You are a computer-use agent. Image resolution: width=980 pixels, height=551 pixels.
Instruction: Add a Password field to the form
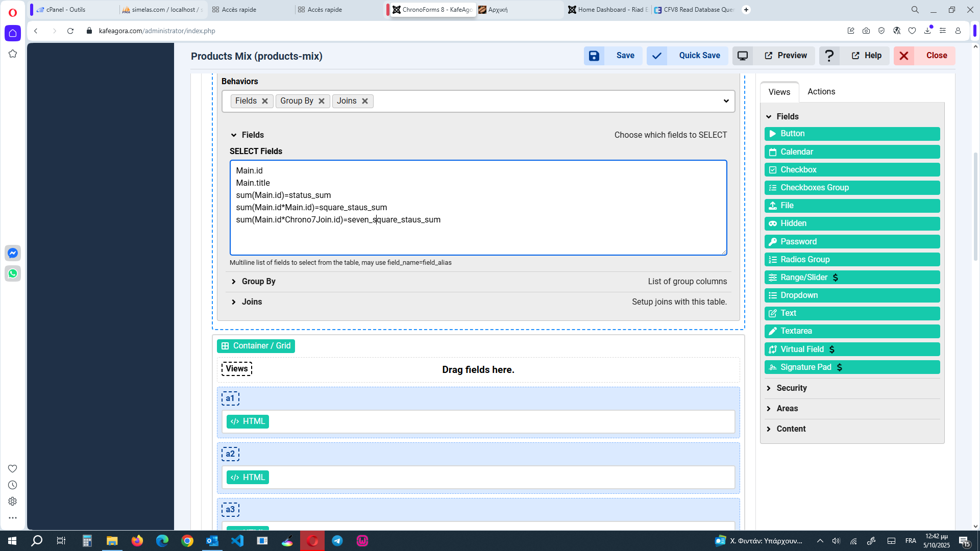[x=851, y=241]
